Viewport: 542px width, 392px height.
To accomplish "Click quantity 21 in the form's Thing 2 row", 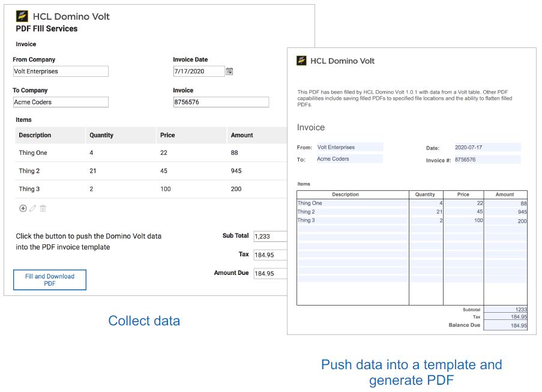I will coord(93,170).
